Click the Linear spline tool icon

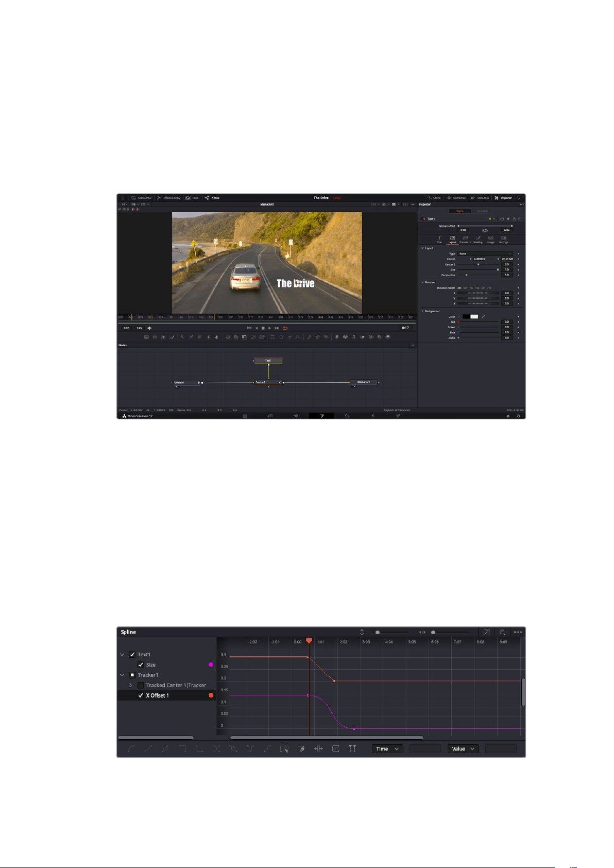tap(148, 749)
